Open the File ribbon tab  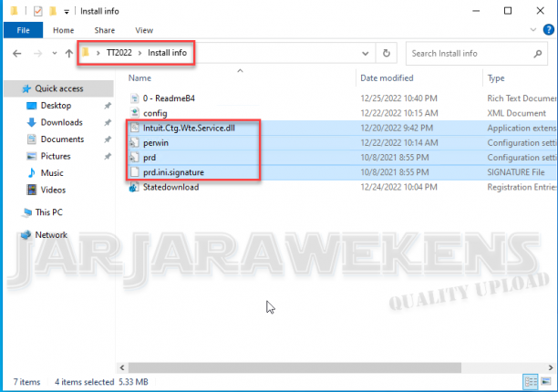tap(23, 30)
